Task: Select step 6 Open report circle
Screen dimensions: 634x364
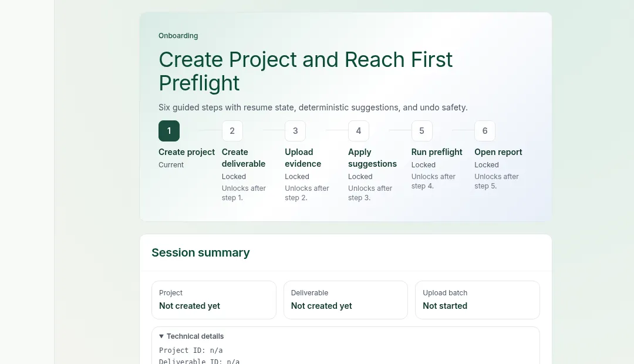Action: [485, 131]
